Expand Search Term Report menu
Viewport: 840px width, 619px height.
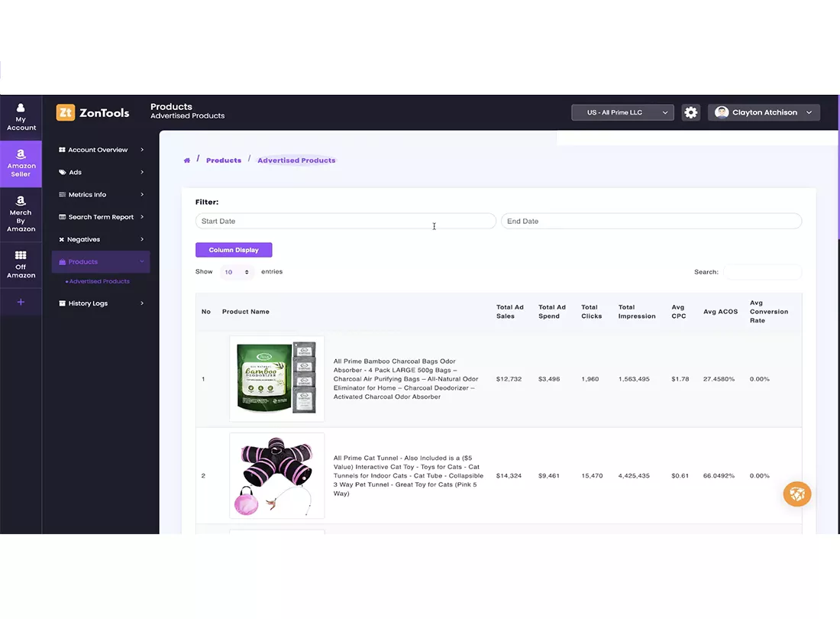101,217
